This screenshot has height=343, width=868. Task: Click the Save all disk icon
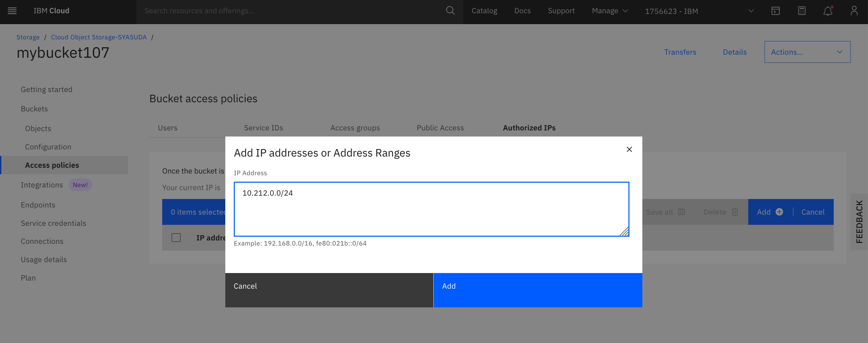point(681,212)
